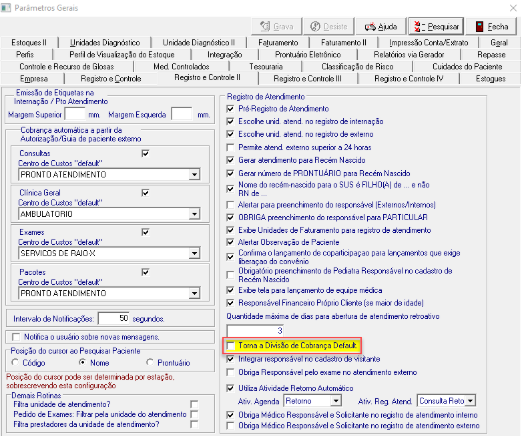Toggle OBRIGA preenchimento do responsável para PARTICULAR
The height and width of the screenshot is (436, 521).
230,217
